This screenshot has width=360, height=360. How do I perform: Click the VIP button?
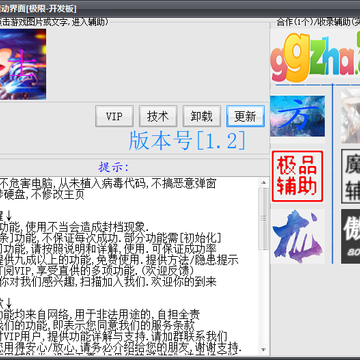pos(114,116)
